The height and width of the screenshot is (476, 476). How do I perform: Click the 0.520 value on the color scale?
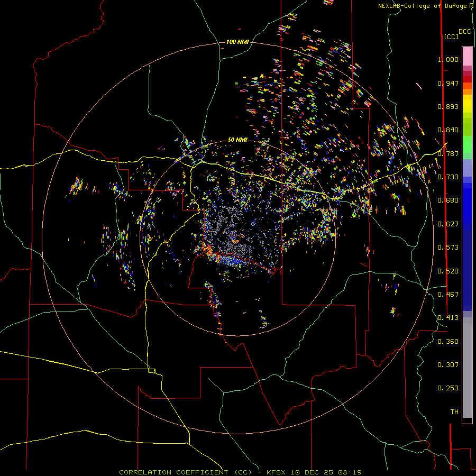point(448,271)
